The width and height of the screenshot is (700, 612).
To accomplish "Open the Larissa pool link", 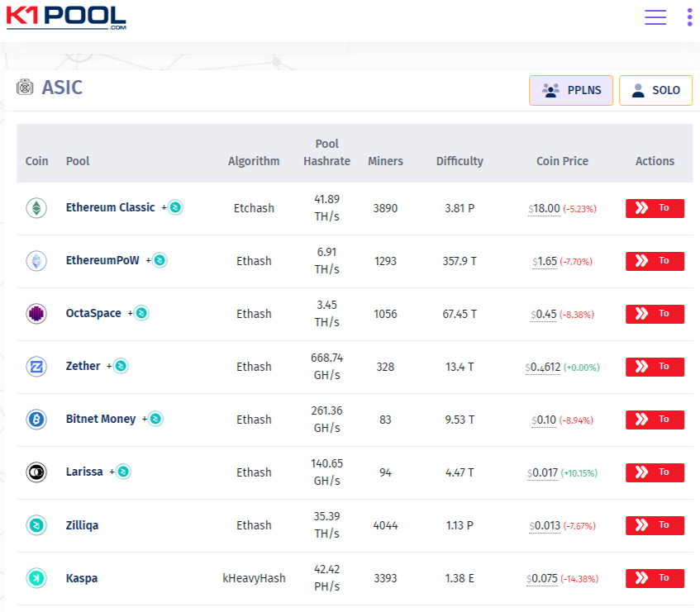I will click(x=84, y=472).
